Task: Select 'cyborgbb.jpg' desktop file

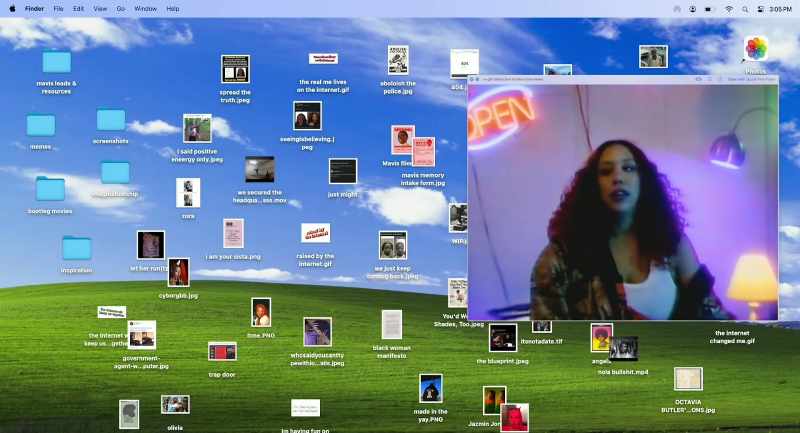Action: (x=179, y=272)
